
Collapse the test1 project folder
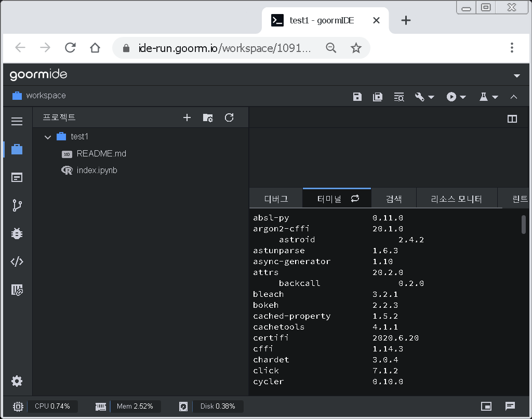click(x=48, y=137)
